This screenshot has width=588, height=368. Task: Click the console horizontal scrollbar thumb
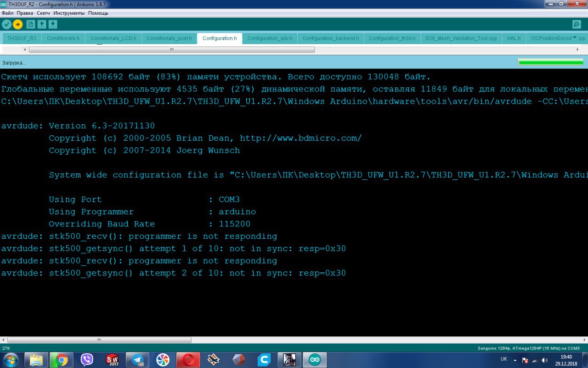(99, 340)
